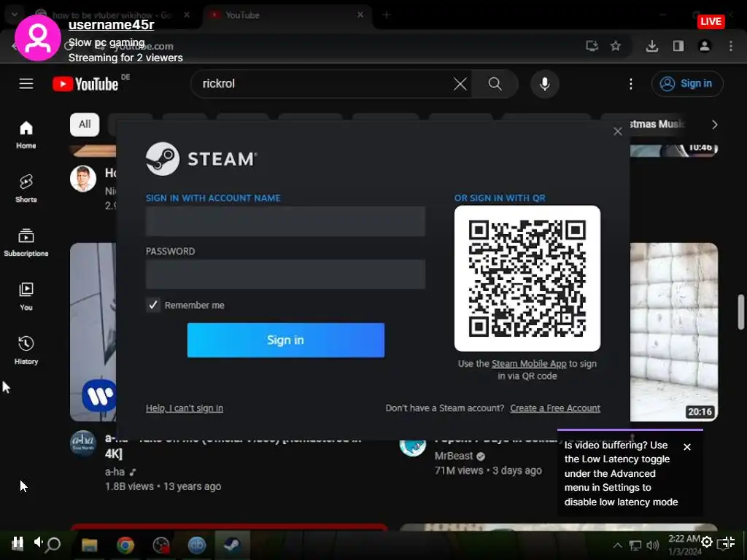Open Chrome profile avatar icon

(x=705, y=46)
